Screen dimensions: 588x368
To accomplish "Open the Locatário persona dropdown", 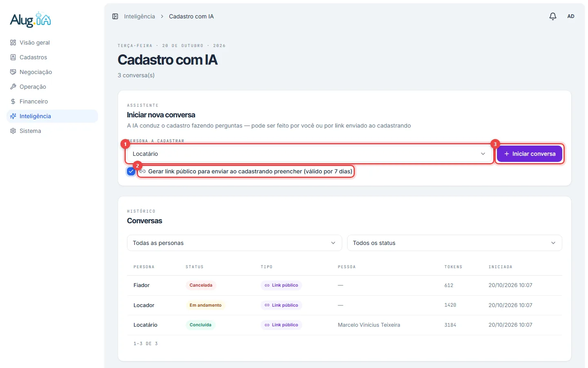I will (310, 154).
